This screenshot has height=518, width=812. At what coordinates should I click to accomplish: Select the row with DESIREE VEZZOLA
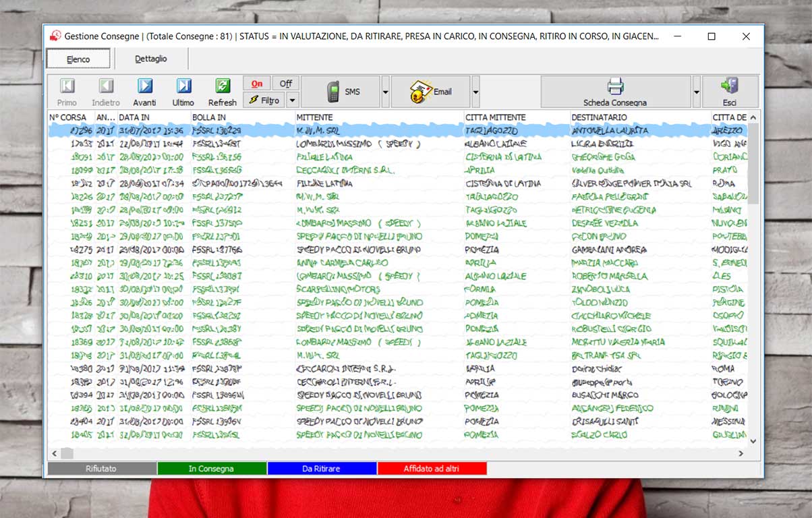point(398,223)
